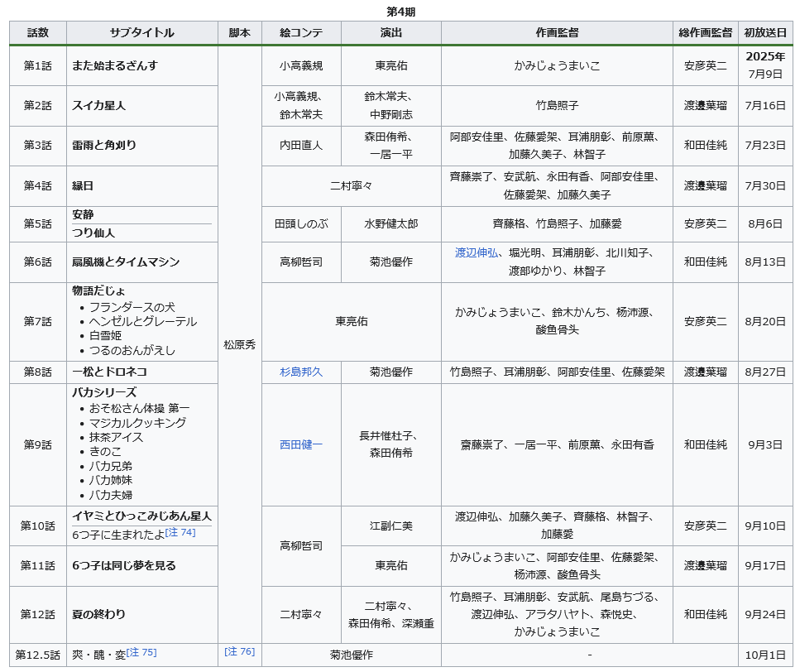The height and width of the screenshot is (672, 800).
Task: Open the 西田健一 link in episode 9
Action: [x=301, y=444]
